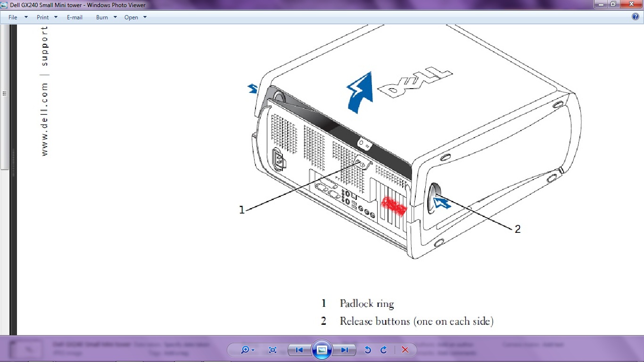Open Photo Viewer help question-mark icon

coord(635,17)
